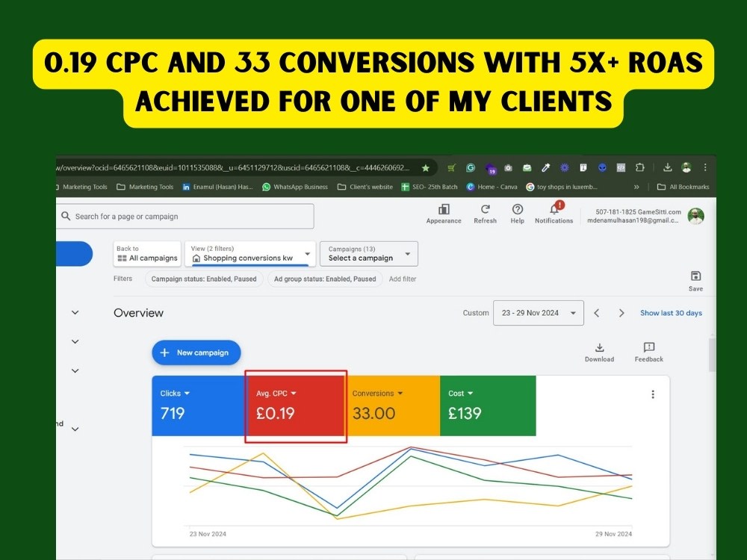Activate the eyedropper color picker extension
The image size is (747, 560).
546,167
